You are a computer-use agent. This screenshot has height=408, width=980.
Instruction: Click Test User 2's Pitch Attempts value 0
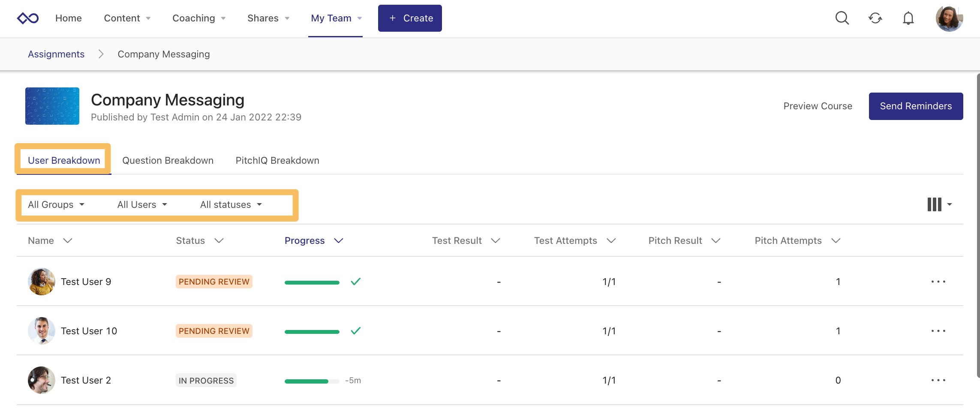pyautogui.click(x=838, y=380)
